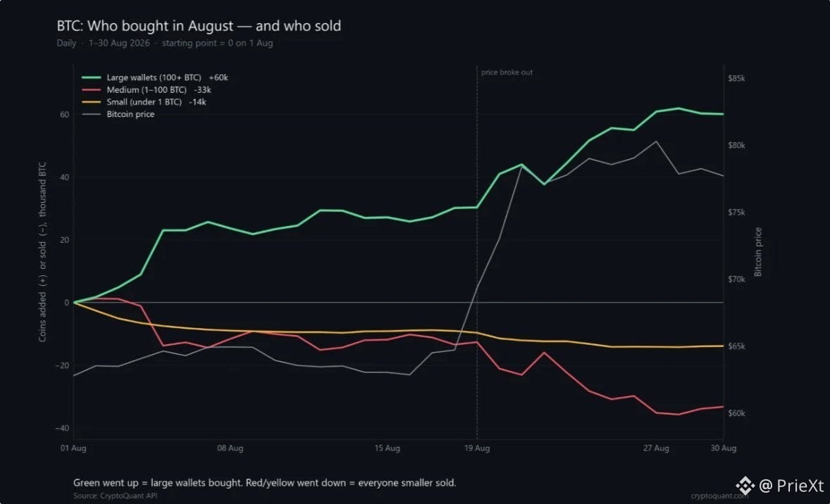Click the green Large wallets legend swatch
830x504 pixels.
91,77
